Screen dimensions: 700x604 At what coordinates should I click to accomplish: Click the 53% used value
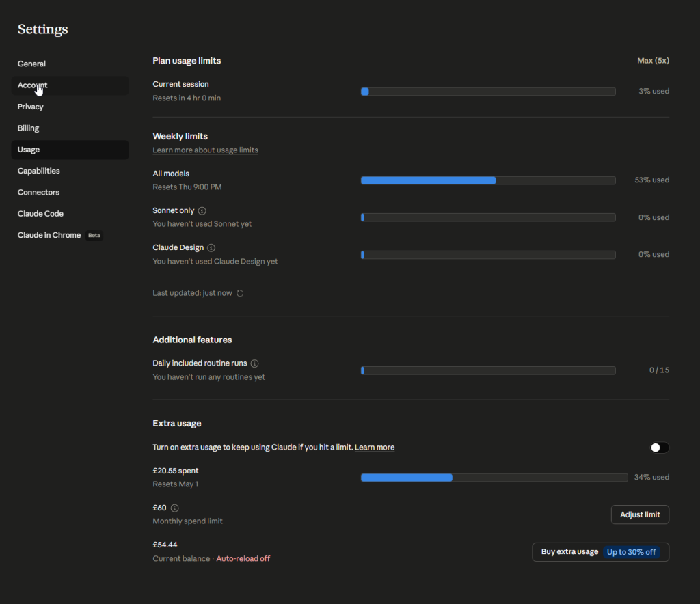[651, 180]
